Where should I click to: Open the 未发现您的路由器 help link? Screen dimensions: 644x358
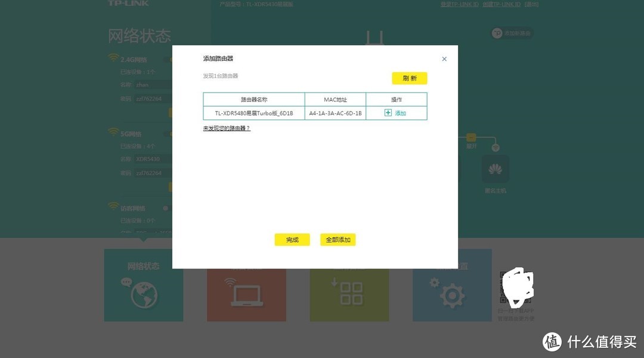[x=227, y=128]
